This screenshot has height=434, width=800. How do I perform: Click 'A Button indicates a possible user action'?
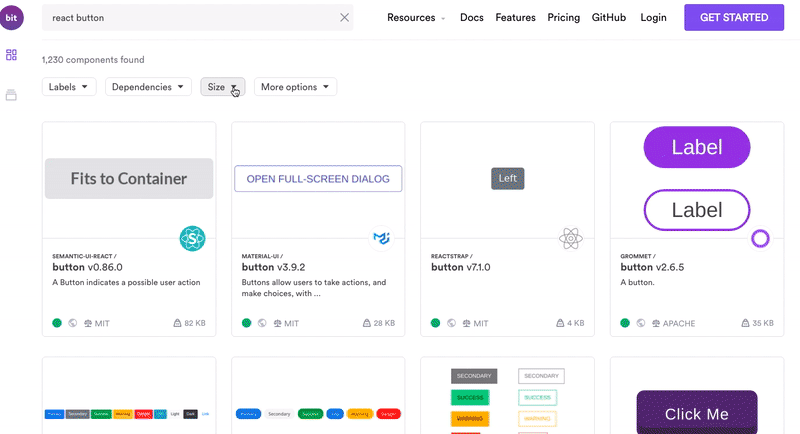pyautogui.click(x=126, y=282)
